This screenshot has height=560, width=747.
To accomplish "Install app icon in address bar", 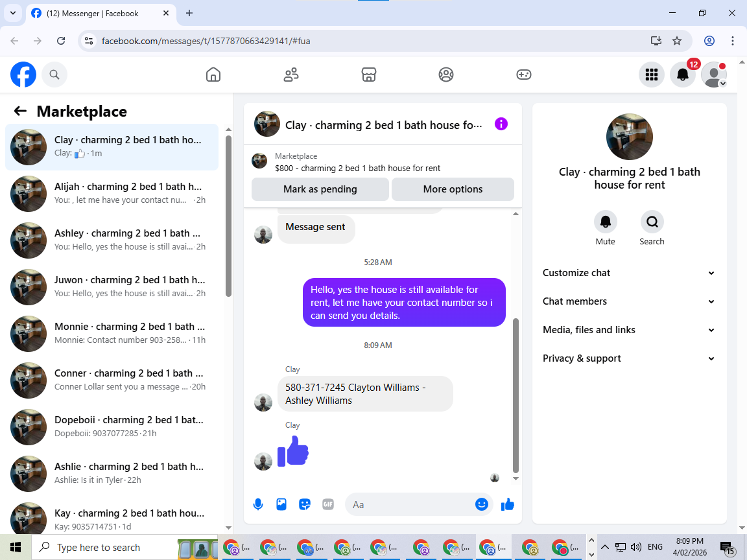I will click(x=656, y=41).
